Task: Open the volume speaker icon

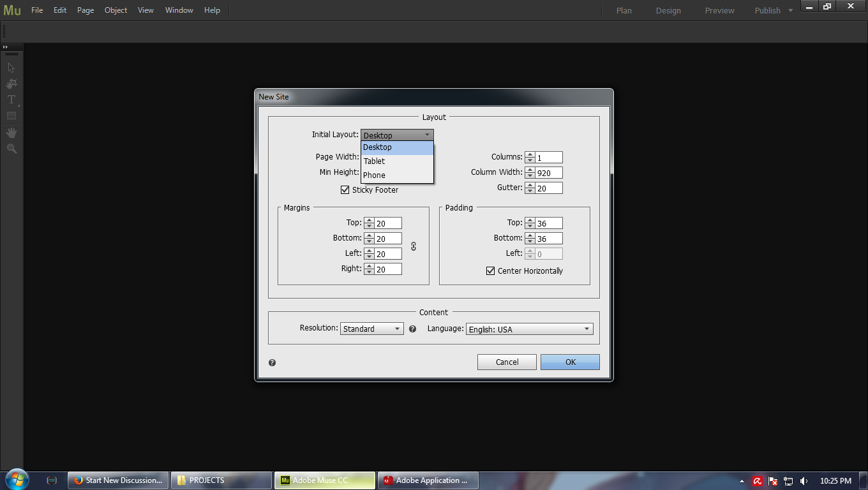Action: 804,481
